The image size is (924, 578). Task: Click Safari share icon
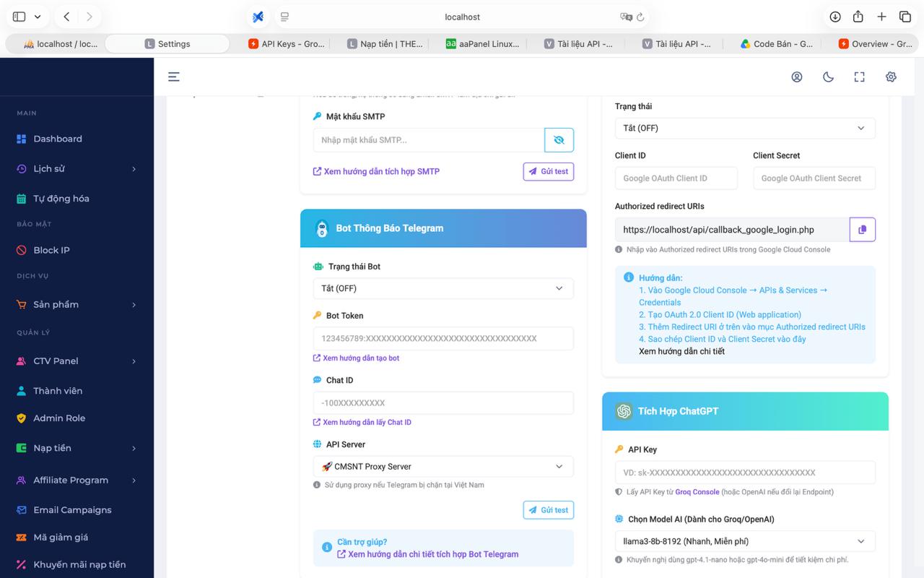858,17
